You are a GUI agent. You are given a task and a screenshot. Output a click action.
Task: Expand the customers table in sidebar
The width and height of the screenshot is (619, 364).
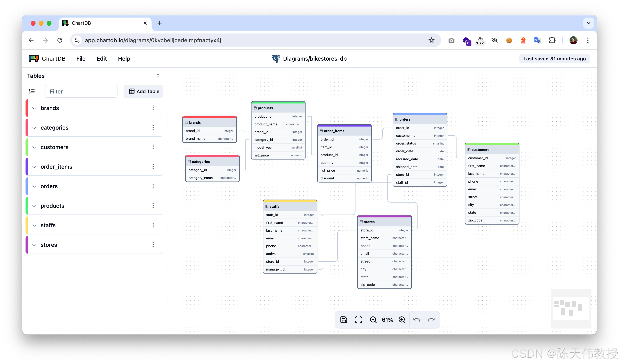pyautogui.click(x=34, y=147)
